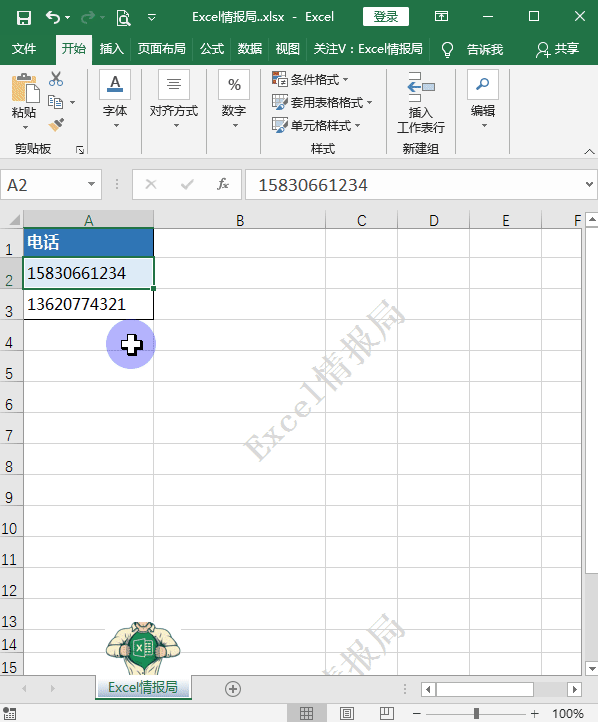The image size is (598, 722).
Task: Click the Insert Function fx icon
Action: (223, 185)
